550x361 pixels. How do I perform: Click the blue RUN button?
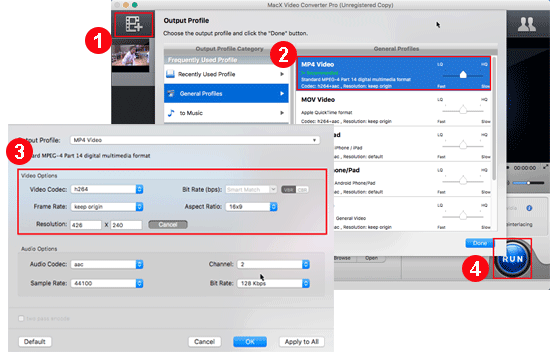[x=512, y=259]
